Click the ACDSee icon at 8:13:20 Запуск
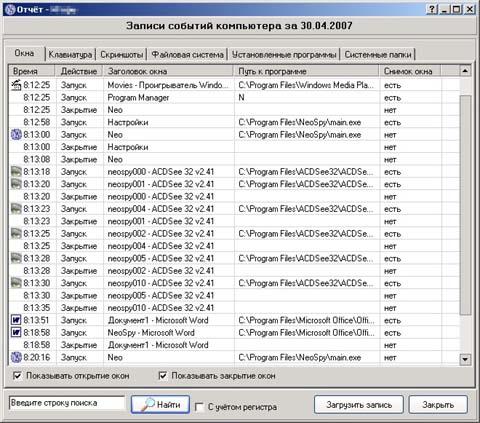Viewport: 480px width, 423px height. [16, 184]
